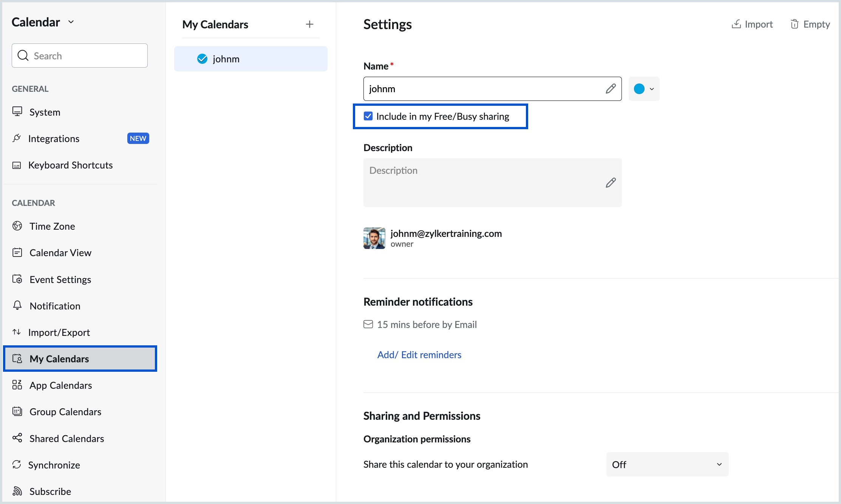Expand the Calendar title dropdown
The height and width of the screenshot is (504, 841).
tap(71, 22)
